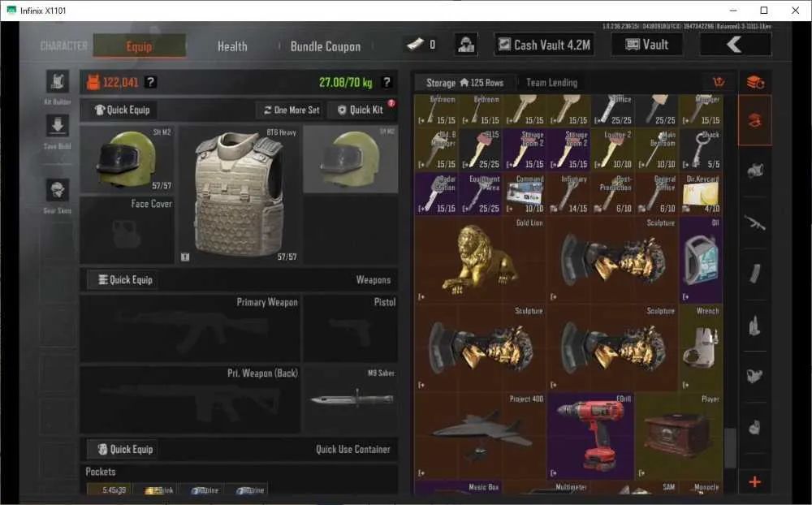Screen dimensions: 812x505
Task: Switch to the Equip tab
Action: click(140, 46)
